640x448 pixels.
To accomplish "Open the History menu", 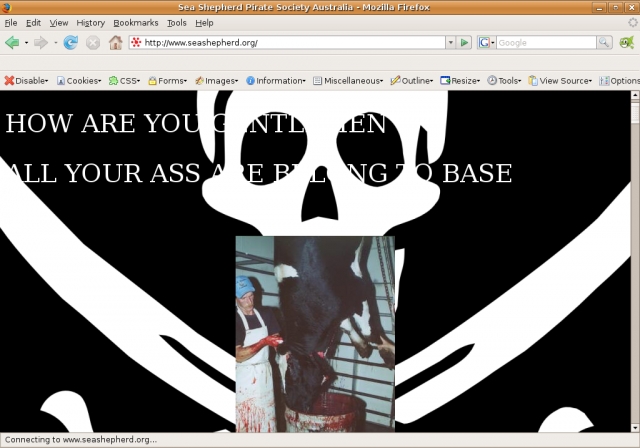I will click(90, 22).
